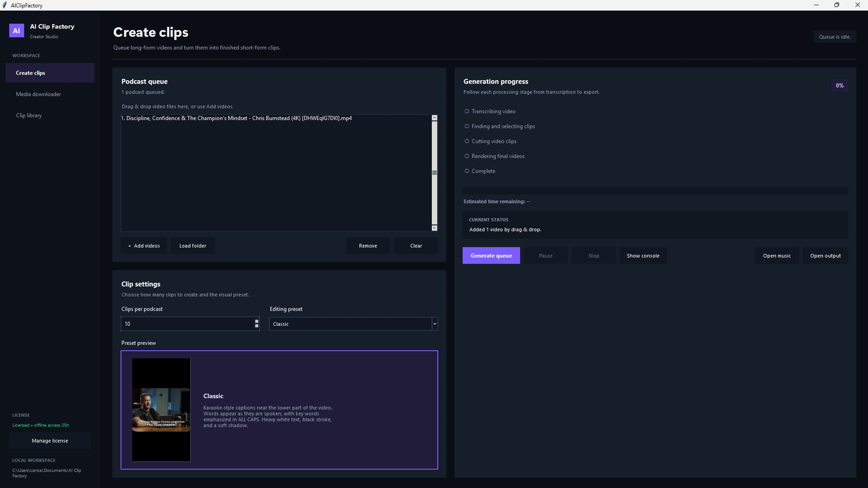The height and width of the screenshot is (488, 868).
Task: Click the AIClipFactory feather icon in the title bar
Action: [5, 5]
